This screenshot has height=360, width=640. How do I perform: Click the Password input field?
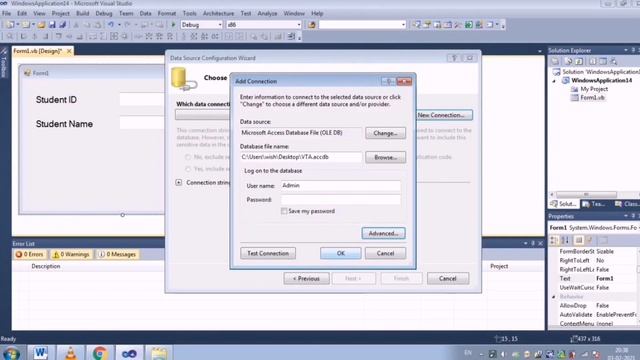[341, 200]
